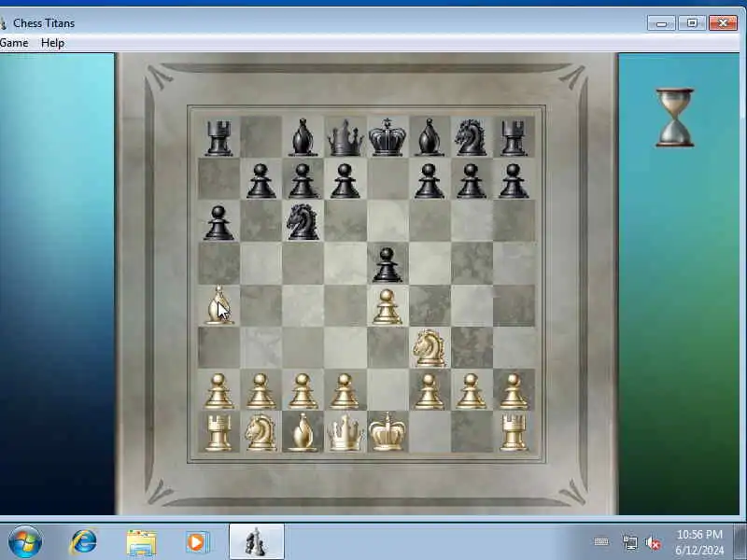
Task: Click the black pawn on g7
Action: 471,181
